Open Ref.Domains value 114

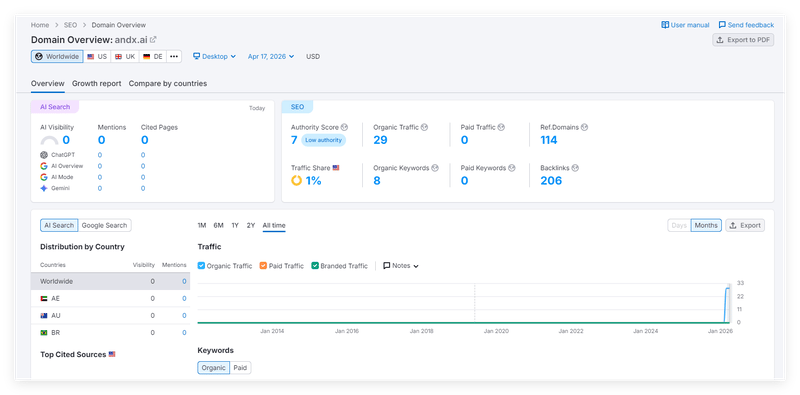tap(549, 140)
